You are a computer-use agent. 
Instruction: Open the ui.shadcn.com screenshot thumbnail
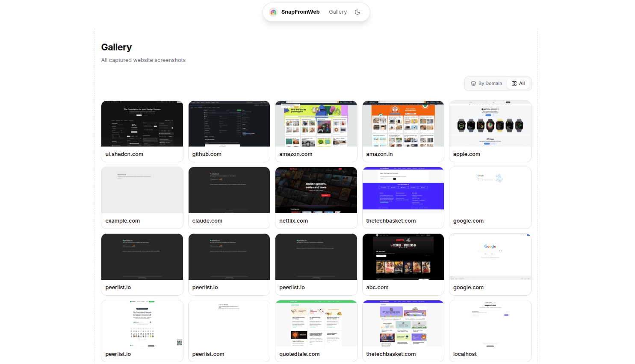tap(142, 124)
